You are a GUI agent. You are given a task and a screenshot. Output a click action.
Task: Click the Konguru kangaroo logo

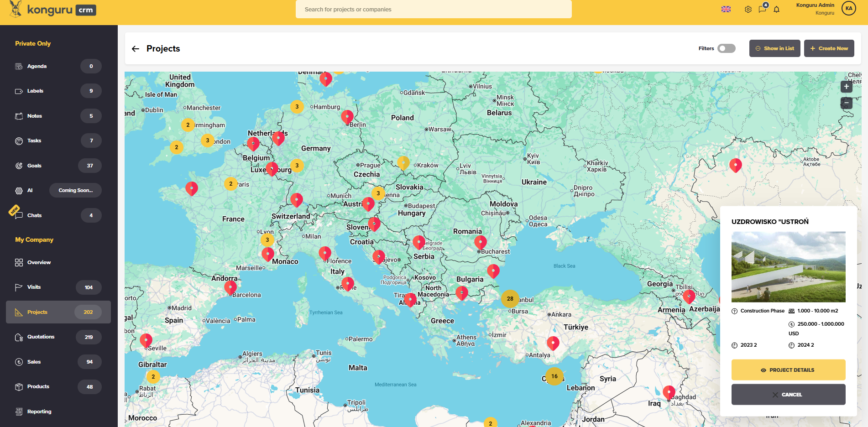pyautogui.click(x=15, y=8)
